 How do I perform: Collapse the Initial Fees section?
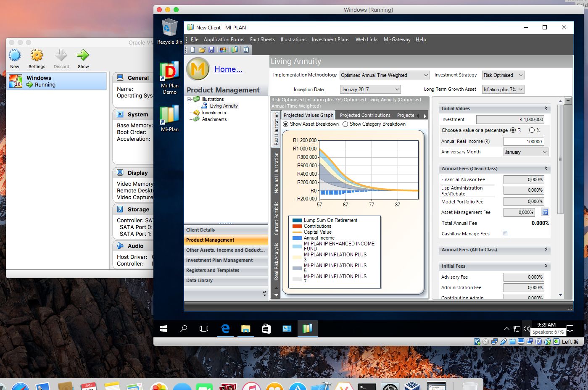pos(546,266)
